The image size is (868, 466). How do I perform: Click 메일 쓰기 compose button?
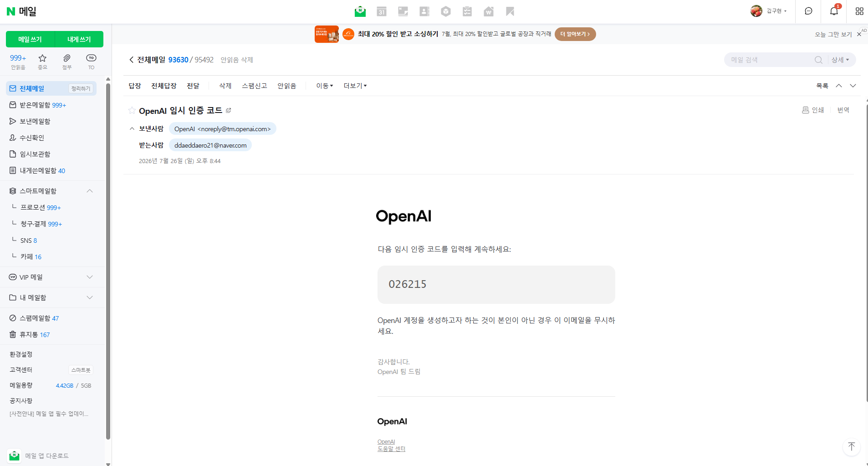pos(30,39)
